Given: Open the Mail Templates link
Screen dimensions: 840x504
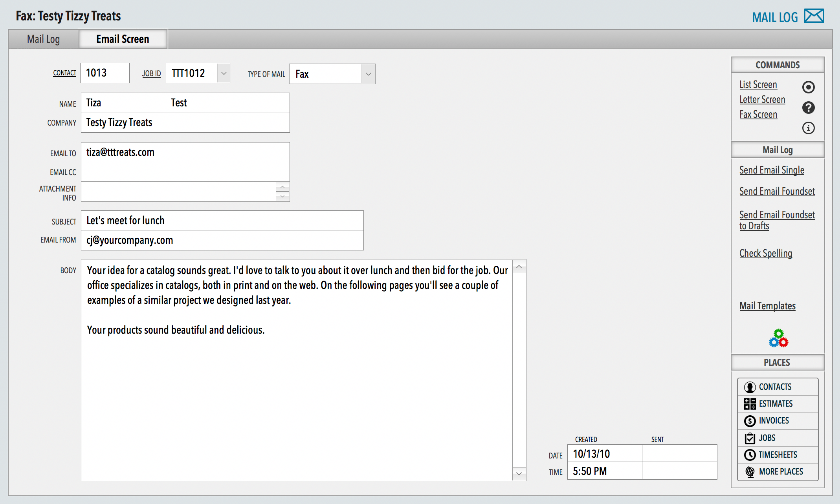Looking at the screenshot, I should coord(767,306).
